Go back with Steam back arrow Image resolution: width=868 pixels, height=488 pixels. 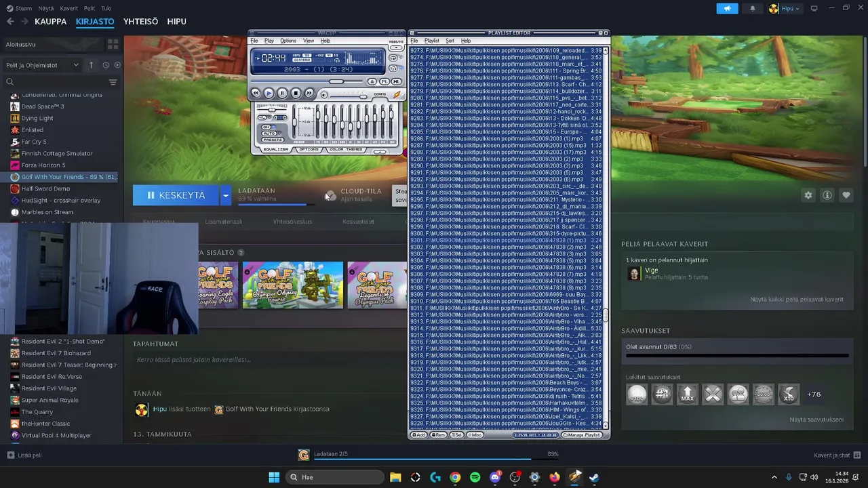[x=10, y=22]
